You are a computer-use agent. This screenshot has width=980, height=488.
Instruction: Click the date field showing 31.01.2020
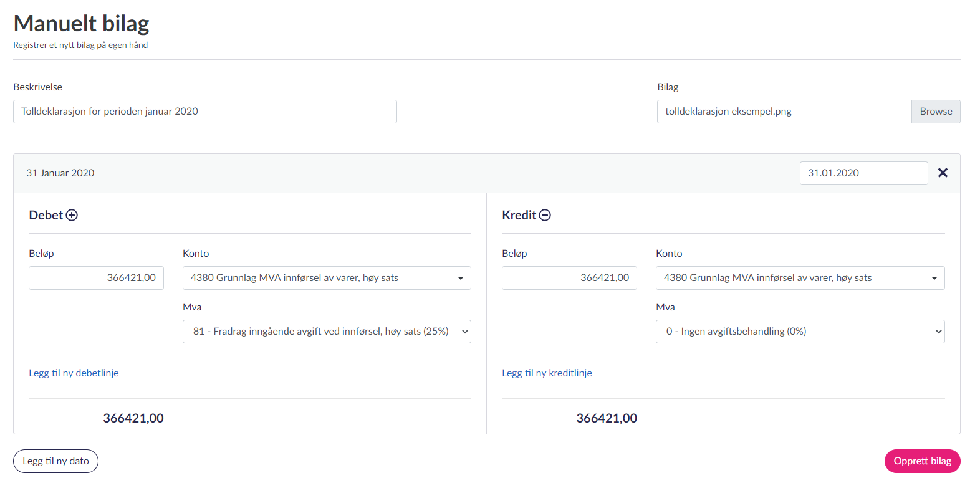pos(863,173)
